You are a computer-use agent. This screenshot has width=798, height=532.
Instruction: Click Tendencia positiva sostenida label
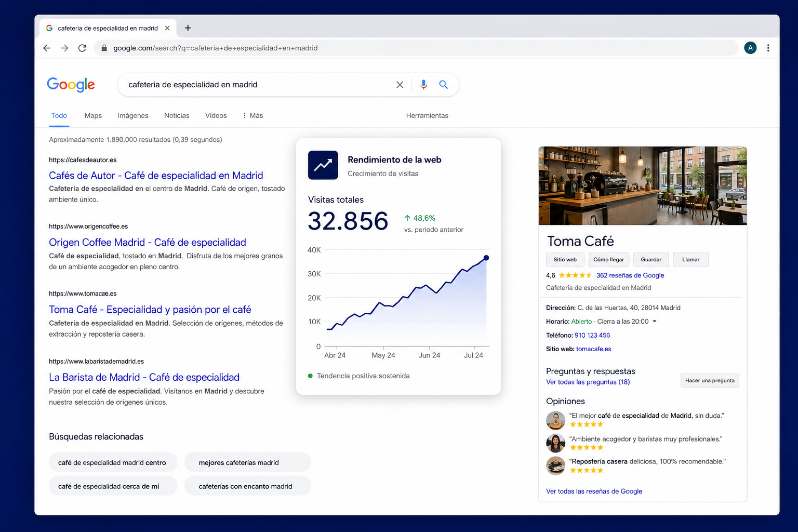click(x=363, y=376)
